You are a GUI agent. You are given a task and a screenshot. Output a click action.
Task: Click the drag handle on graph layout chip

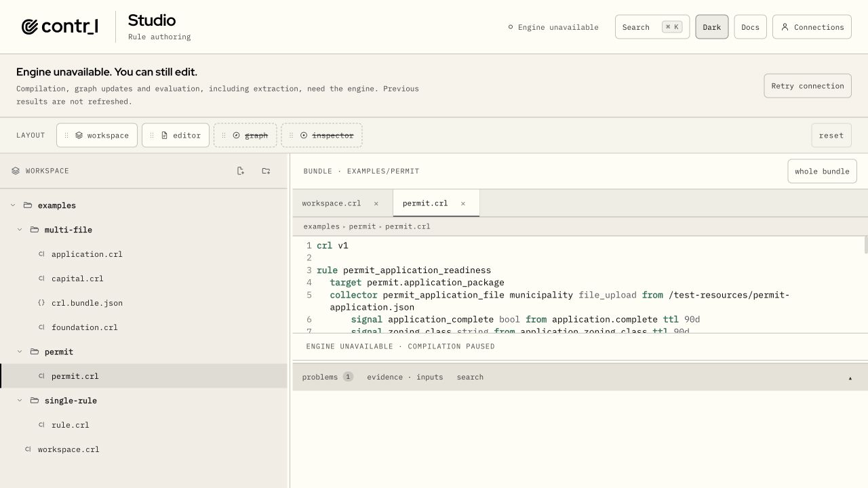[224, 136]
